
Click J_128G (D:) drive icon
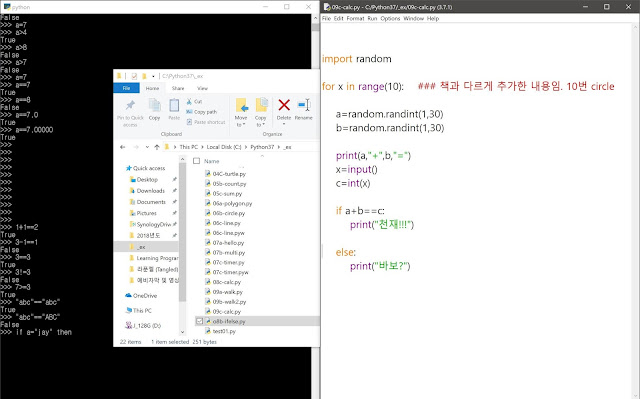128,326
